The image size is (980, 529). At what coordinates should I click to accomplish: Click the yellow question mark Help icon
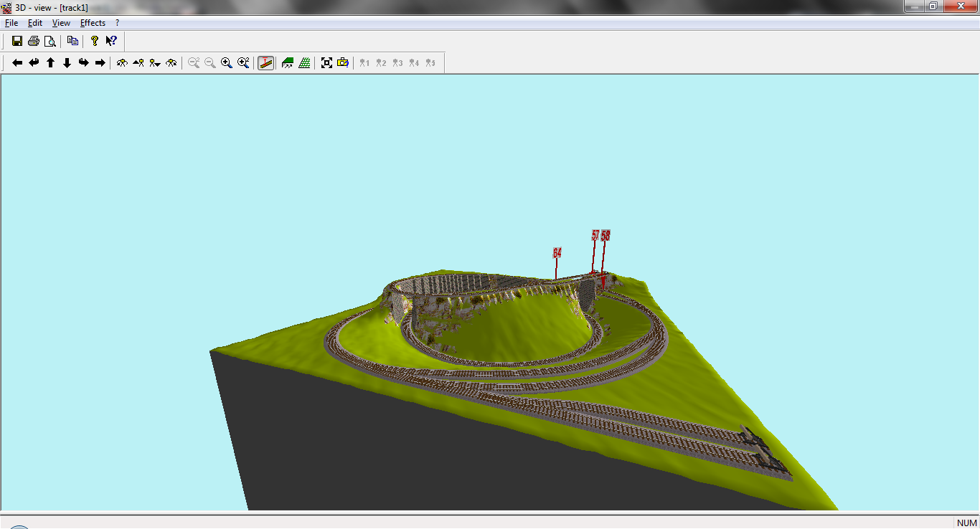pyautogui.click(x=94, y=41)
